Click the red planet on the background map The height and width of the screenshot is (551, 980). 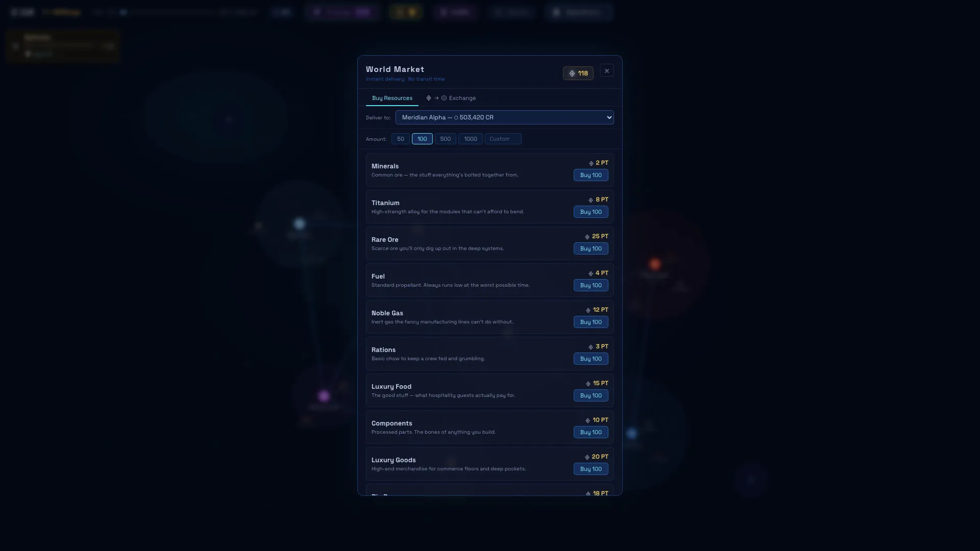point(655,264)
